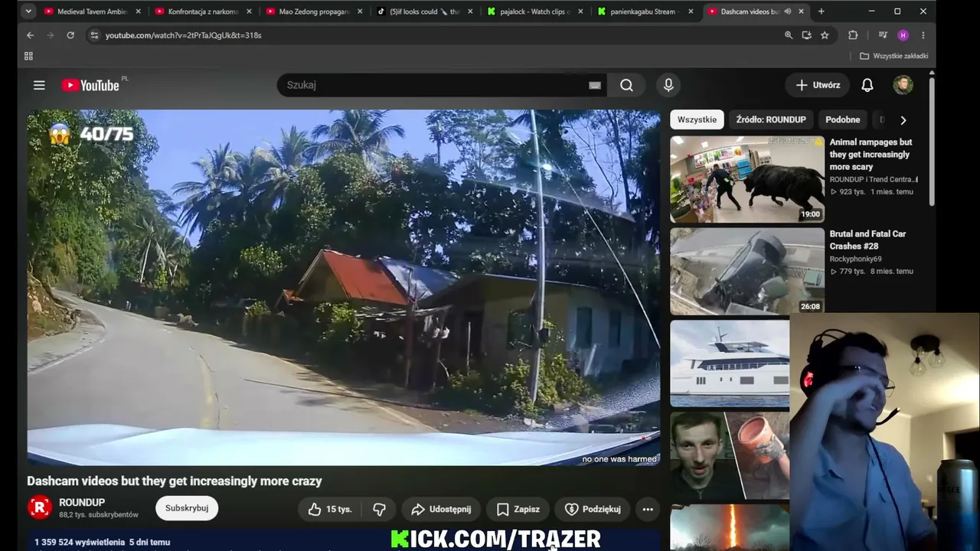Expand the tab search dropdown
The width and height of the screenshot is (980, 551).
28,11
